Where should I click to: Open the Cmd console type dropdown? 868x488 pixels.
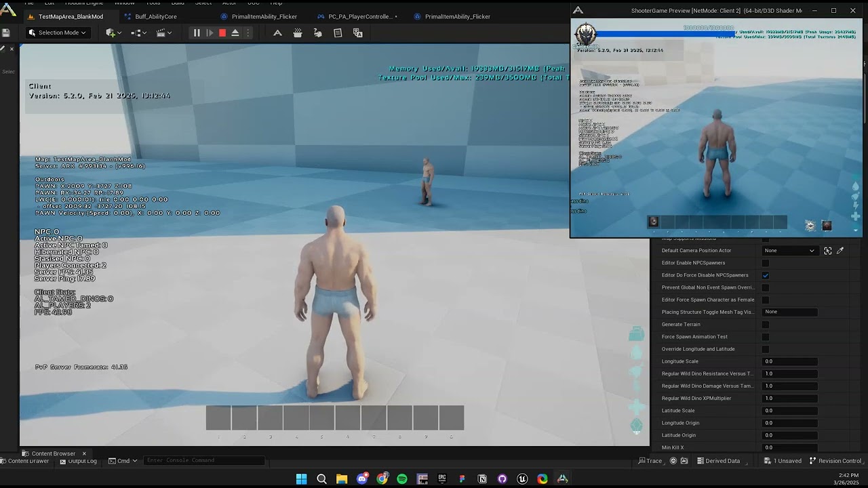[122, 461]
